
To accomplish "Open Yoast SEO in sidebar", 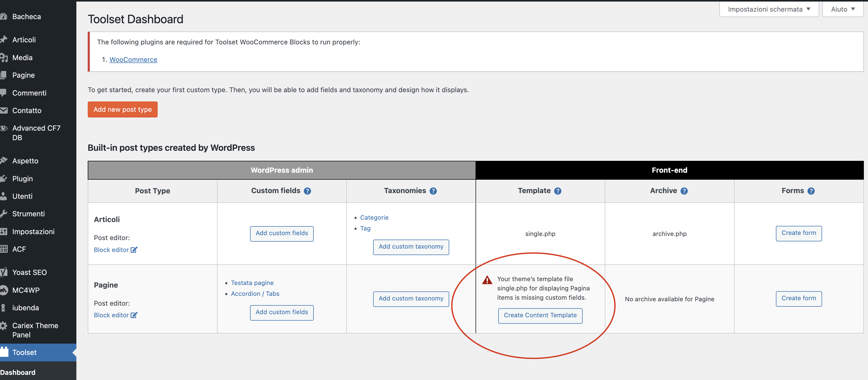I will pos(29,272).
